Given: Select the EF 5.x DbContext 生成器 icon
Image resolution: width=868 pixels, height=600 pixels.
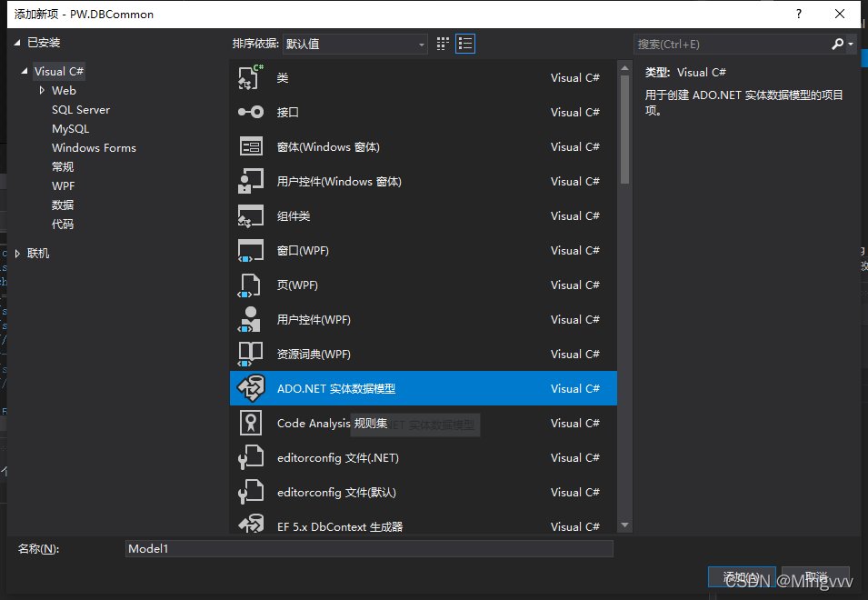Looking at the screenshot, I should [251, 524].
